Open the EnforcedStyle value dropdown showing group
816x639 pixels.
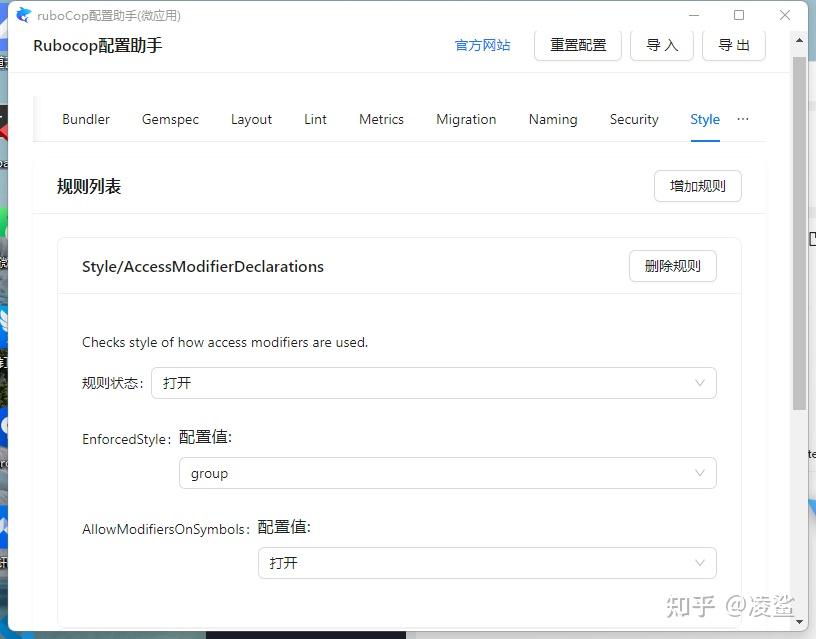(x=447, y=473)
